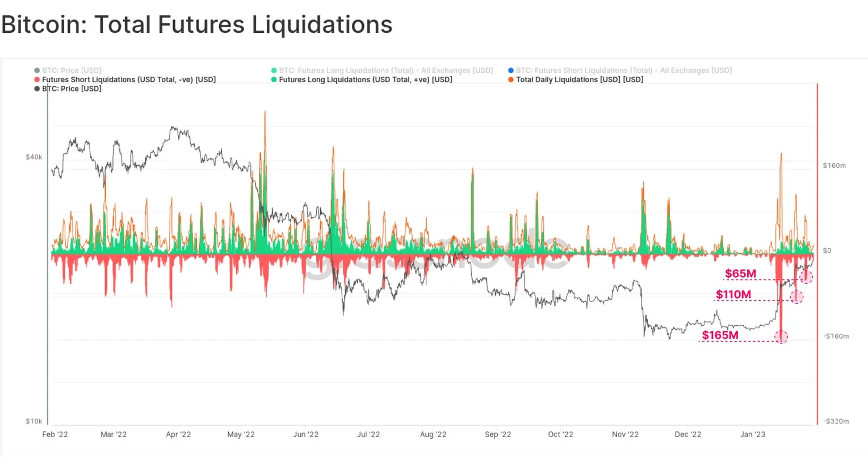
Task: Click the $40k tick on left price axis
Action: coord(33,157)
